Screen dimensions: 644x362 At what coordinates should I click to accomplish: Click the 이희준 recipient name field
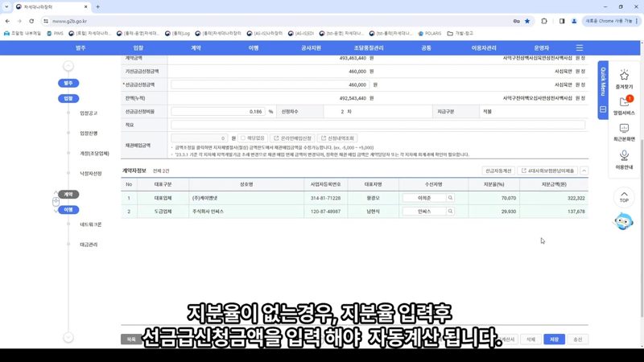click(x=424, y=198)
